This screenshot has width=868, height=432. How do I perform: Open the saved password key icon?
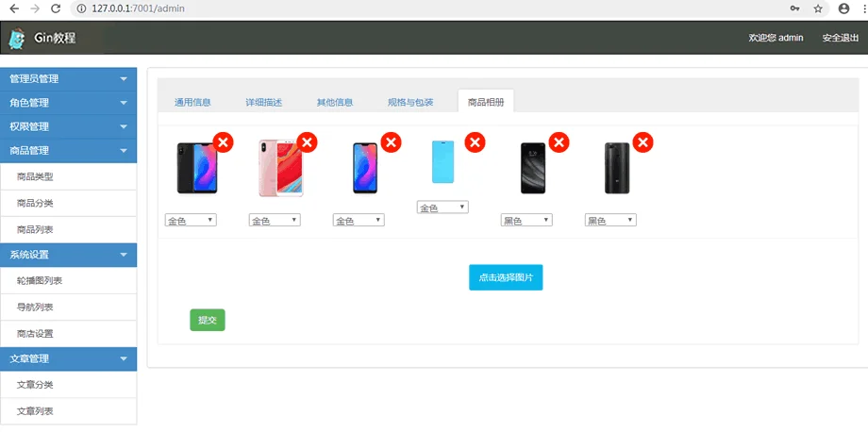point(794,8)
